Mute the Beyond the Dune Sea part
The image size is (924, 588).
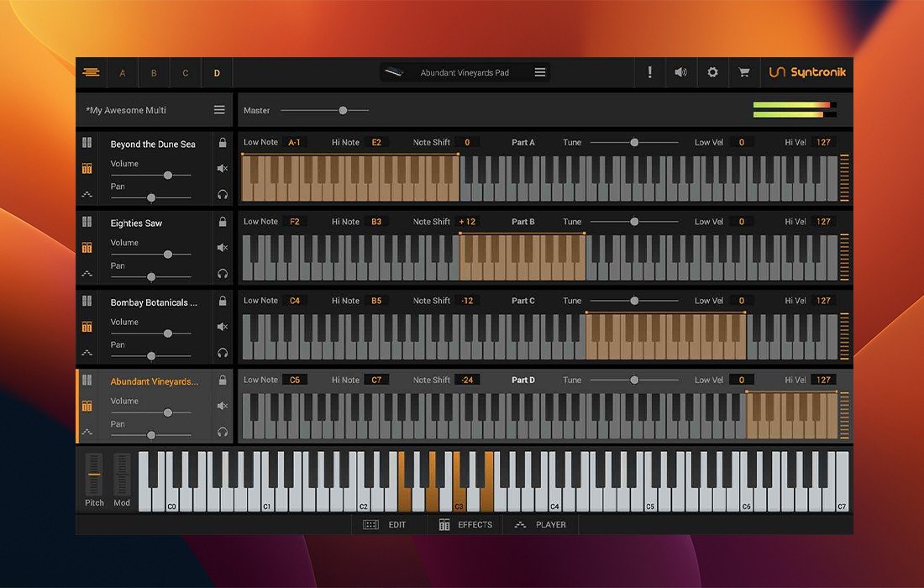(x=223, y=168)
